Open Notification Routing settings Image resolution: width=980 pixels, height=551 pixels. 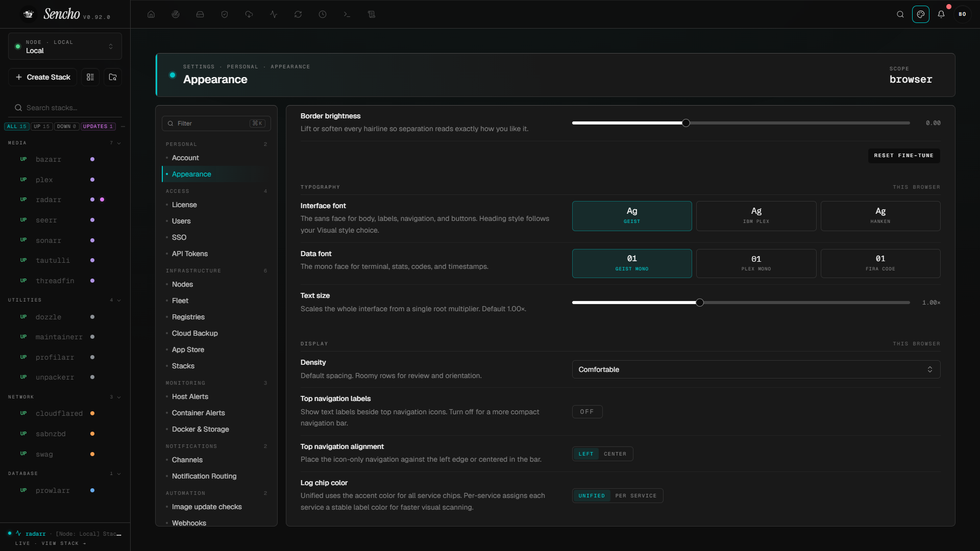pyautogui.click(x=204, y=477)
